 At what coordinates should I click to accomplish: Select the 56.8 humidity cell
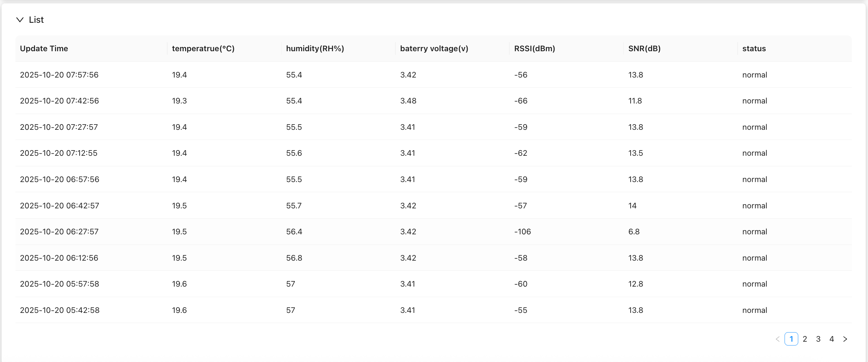(x=294, y=258)
